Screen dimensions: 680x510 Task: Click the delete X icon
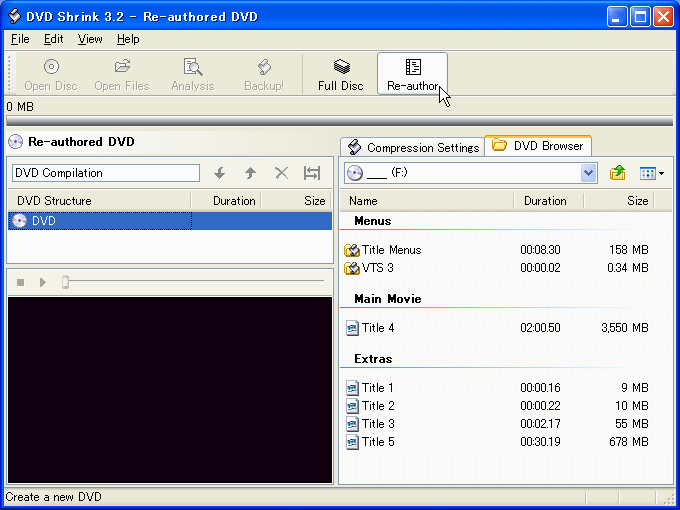click(x=281, y=173)
